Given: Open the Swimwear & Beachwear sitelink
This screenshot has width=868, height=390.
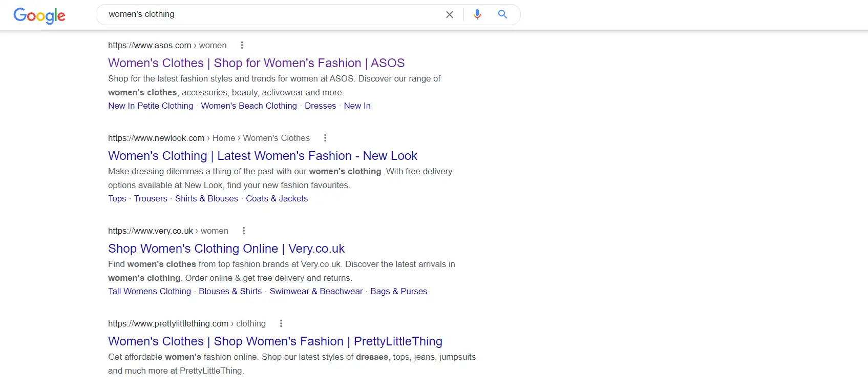Looking at the screenshot, I should click(316, 291).
